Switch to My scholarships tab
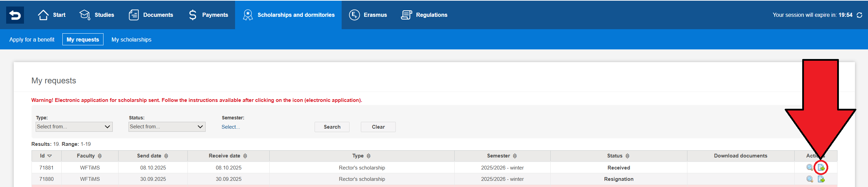 (131, 39)
